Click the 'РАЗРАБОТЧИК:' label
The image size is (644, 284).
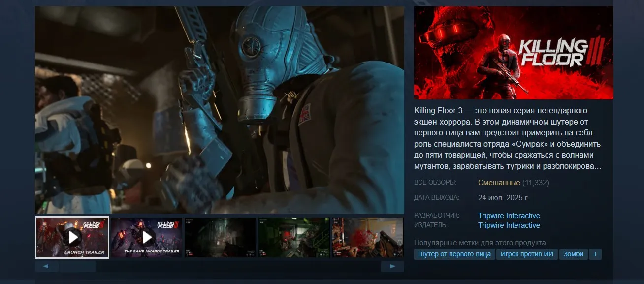tap(437, 216)
